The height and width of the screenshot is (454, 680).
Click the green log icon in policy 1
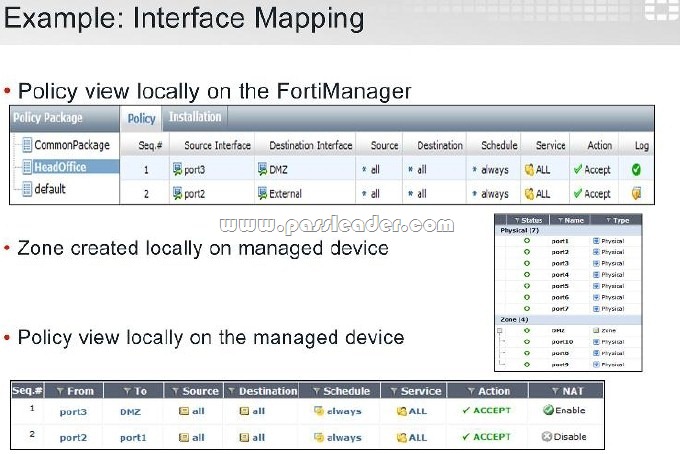pyautogui.click(x=636, y=170)
